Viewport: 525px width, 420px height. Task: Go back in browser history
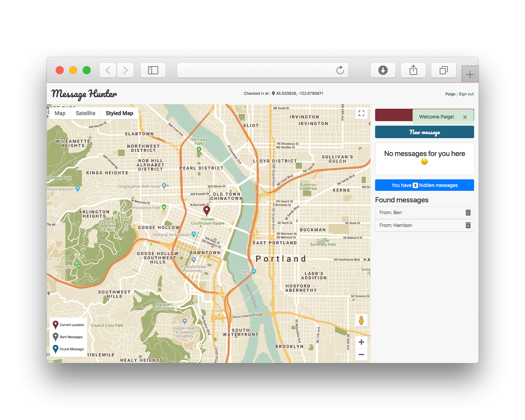coord(108,70)
